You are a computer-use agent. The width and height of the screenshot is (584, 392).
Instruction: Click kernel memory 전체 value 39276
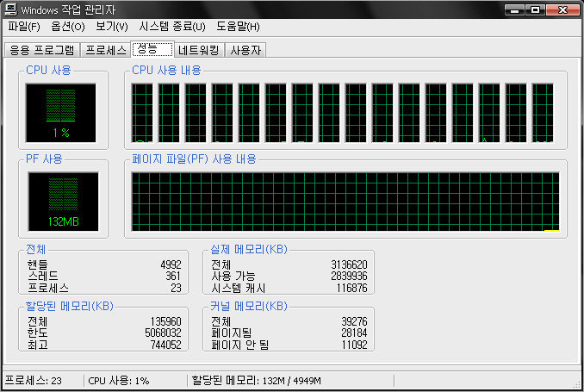pyautogui.click(x=354, y=321)
